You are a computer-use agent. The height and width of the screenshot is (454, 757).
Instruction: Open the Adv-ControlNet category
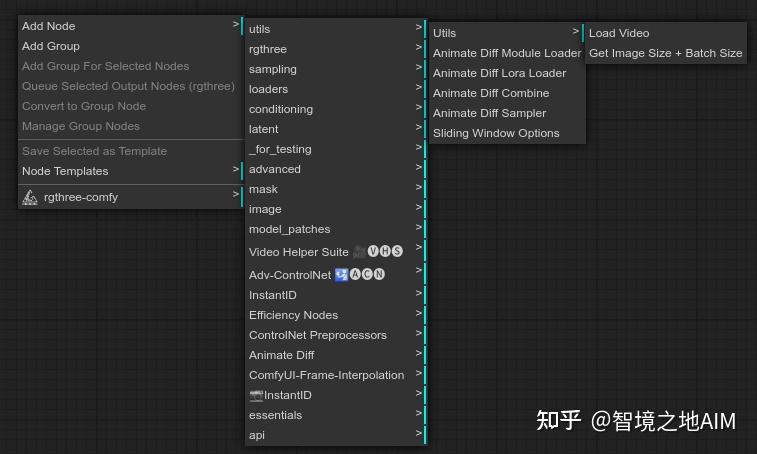point(336,275)
